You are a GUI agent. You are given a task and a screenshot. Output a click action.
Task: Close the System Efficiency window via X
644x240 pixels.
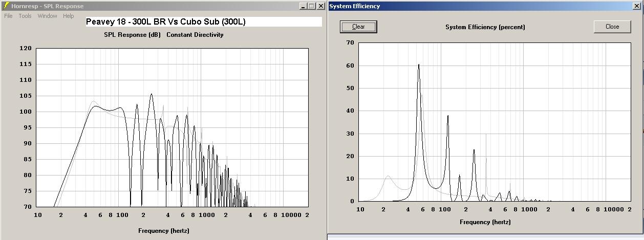(637, 6)
